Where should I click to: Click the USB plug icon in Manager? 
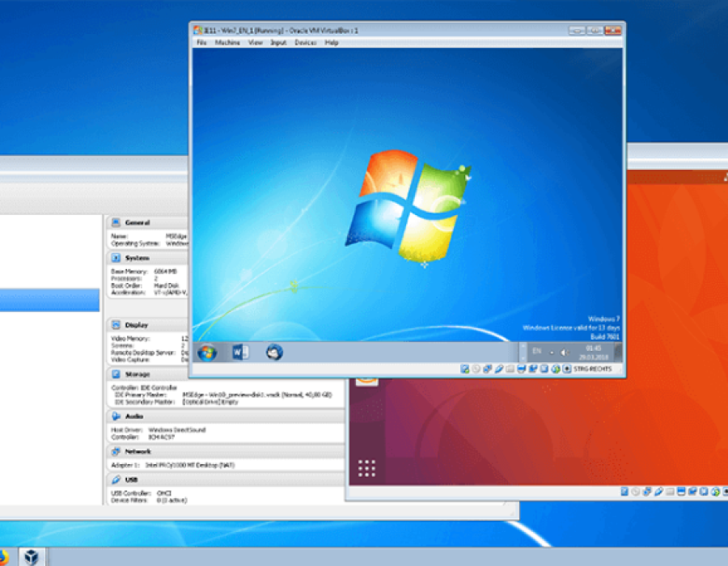tap(116, 479)
